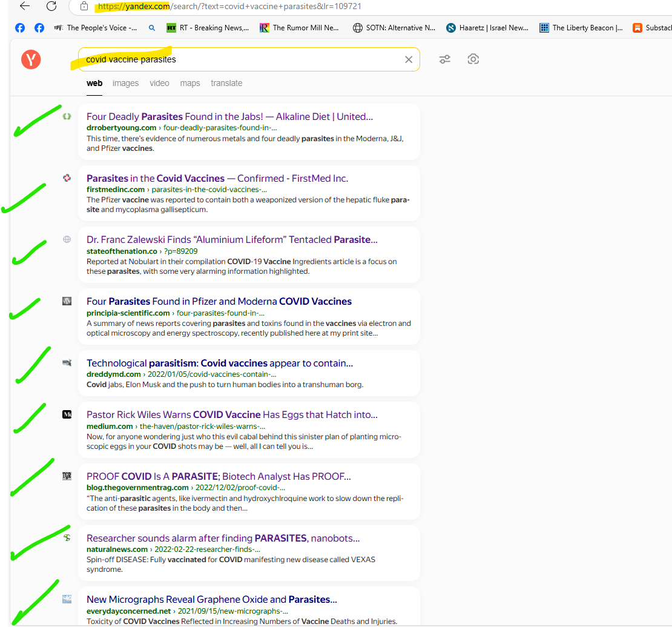Switch to the video tab
Image resolution: width=672 pixels, height=627 pixels.
159,83
